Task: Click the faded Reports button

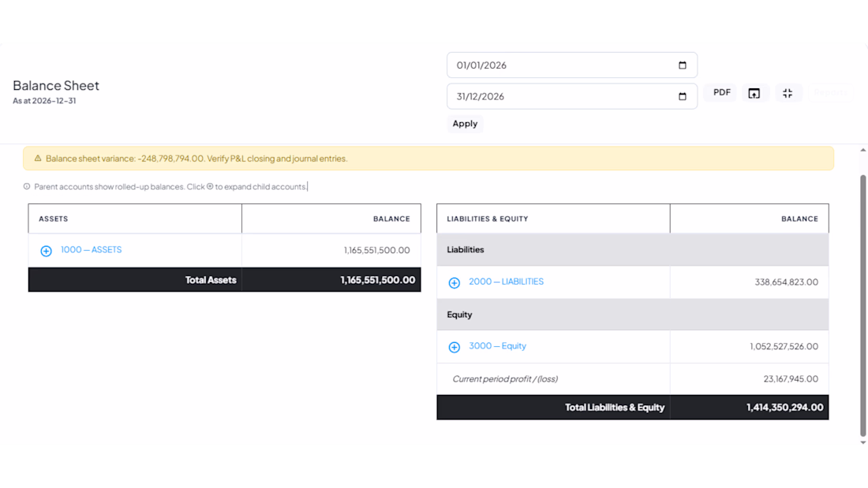Action: click(x=830, y=92)
